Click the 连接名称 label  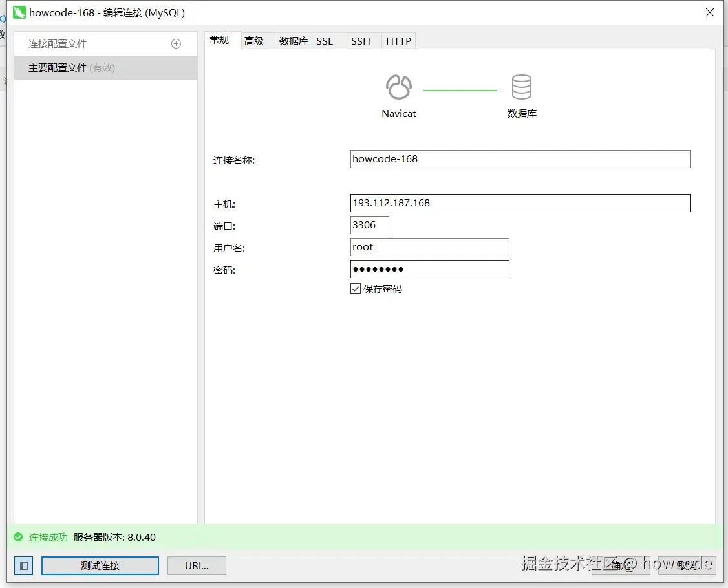pyautogui.click(x=234, y=160)
